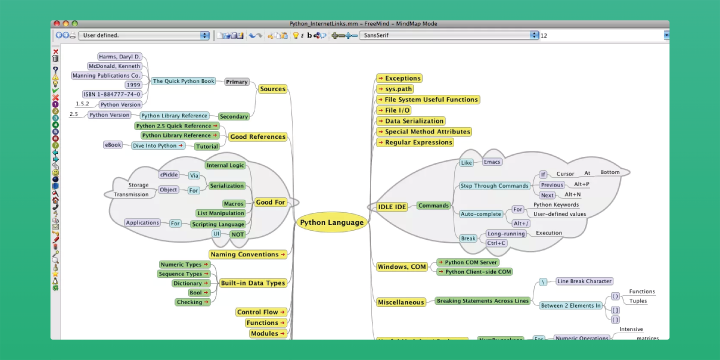Expand the Data Serialization node
This screenshot has height=360, width=720.
(x=411, y=121)
